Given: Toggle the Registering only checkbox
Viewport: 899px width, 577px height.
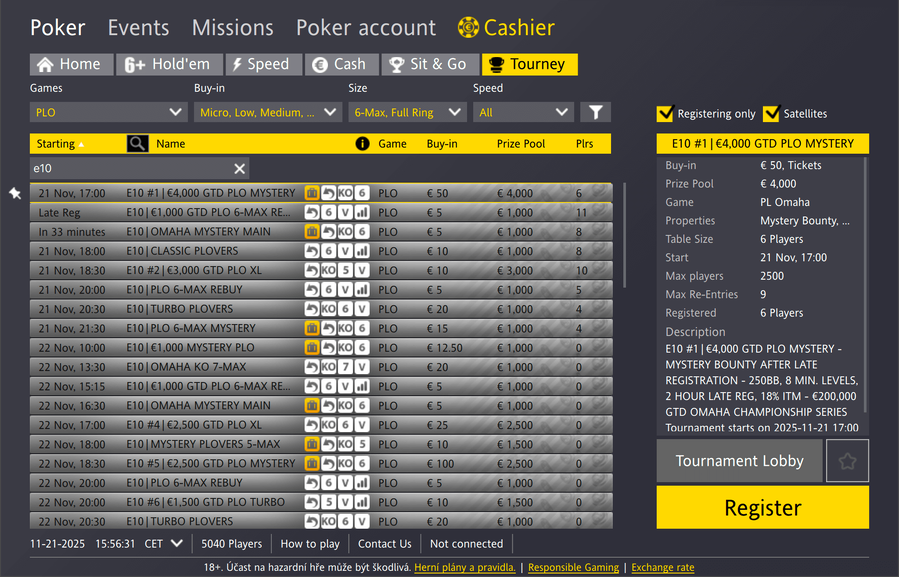Looking at the screenshot, I should click(665, 114).
